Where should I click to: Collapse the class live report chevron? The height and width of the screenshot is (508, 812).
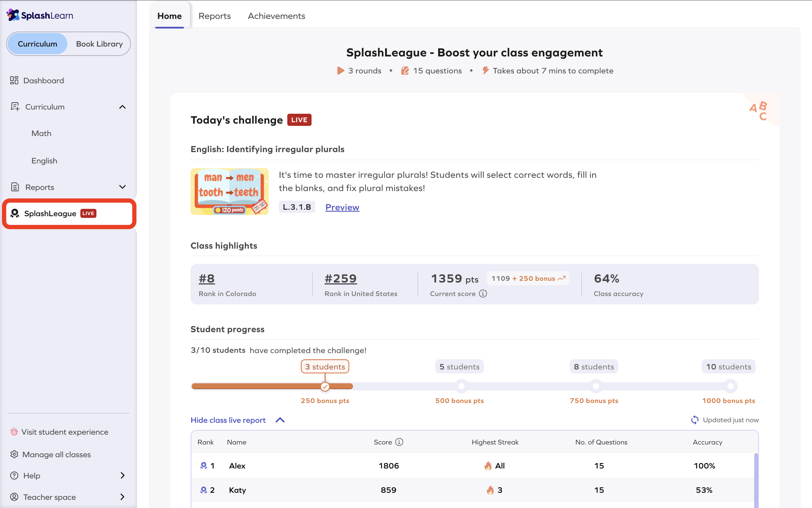click(280, 420)
